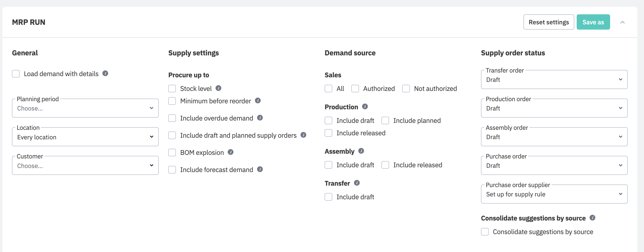644x252 pixels.
Task: Click info icon beside Production heading
Action: click(x=365, y=107)
